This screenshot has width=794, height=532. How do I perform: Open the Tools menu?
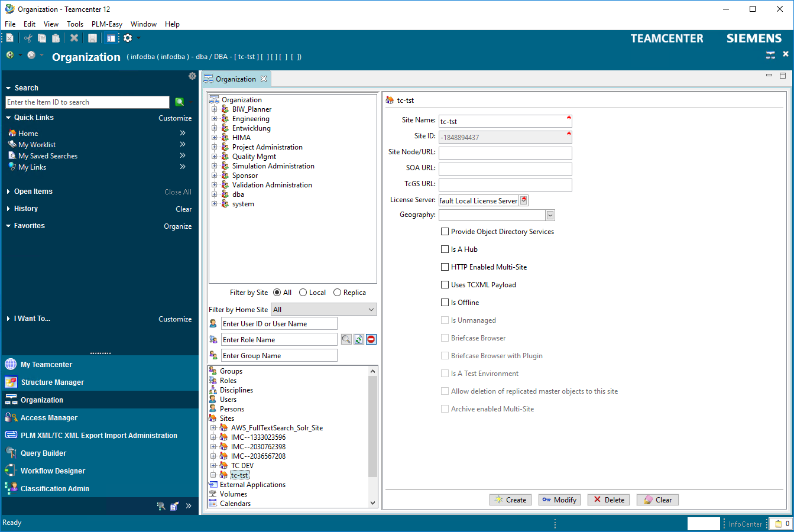point(75,24)
